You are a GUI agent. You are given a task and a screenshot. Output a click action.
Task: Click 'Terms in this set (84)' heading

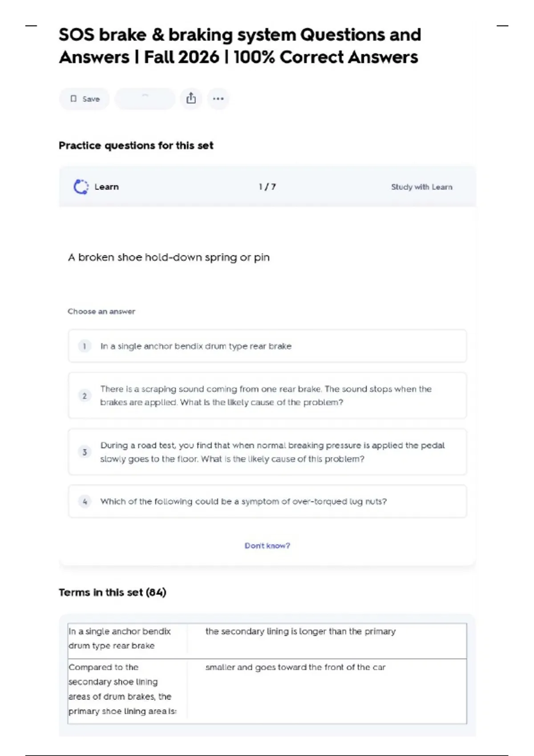pos(113,592)
